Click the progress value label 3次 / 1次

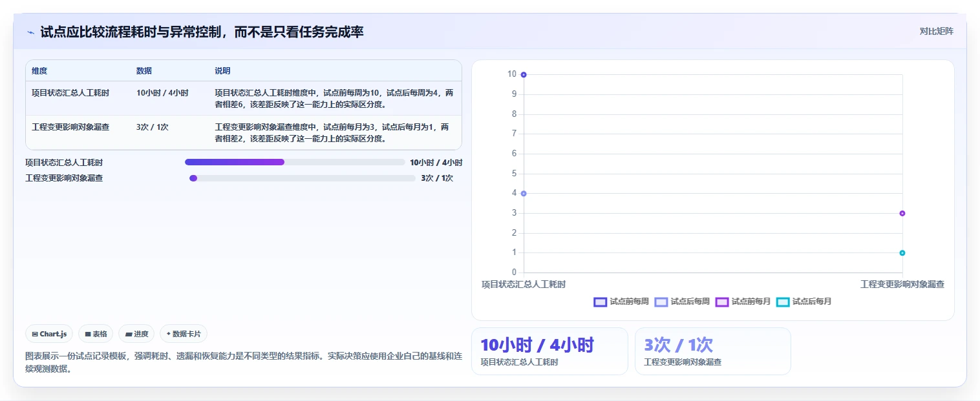(437, 178)
